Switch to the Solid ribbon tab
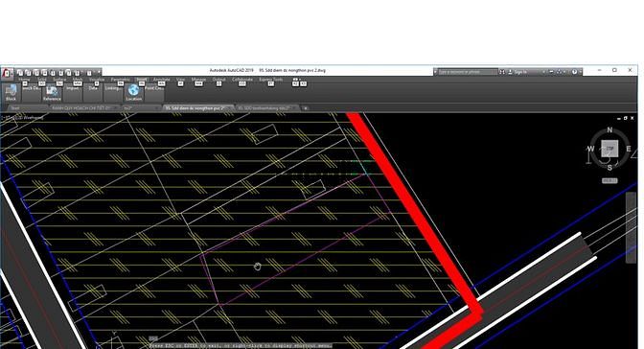This screenshot has width=644, height=349. pyautogui.click(x=42, y=80)
